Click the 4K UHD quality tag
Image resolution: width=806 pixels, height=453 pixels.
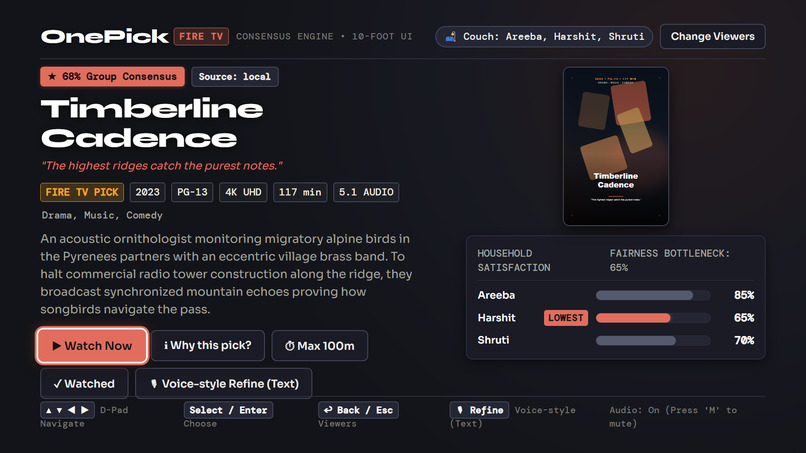pos(243,192)
